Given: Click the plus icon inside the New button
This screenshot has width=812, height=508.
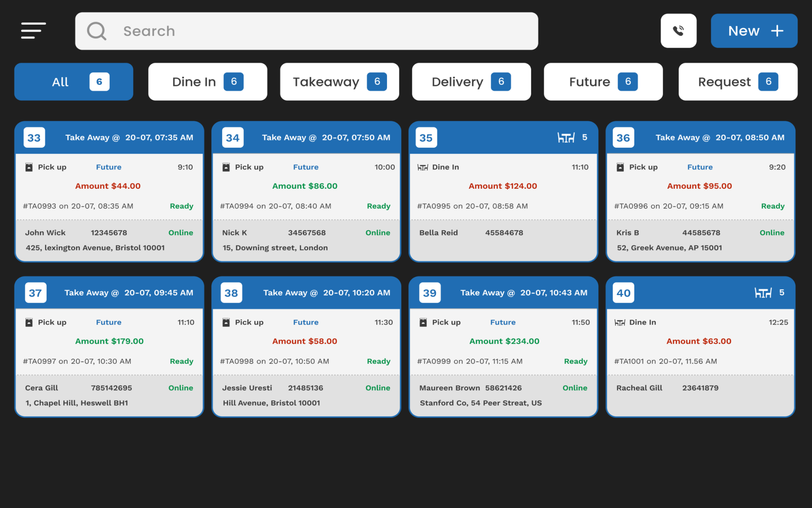Looking at the screenshot, I should (776, 30).
